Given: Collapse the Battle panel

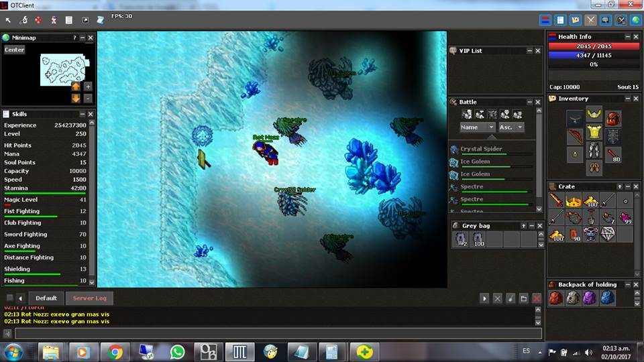Looking at the screenshot, I should 530,102.
